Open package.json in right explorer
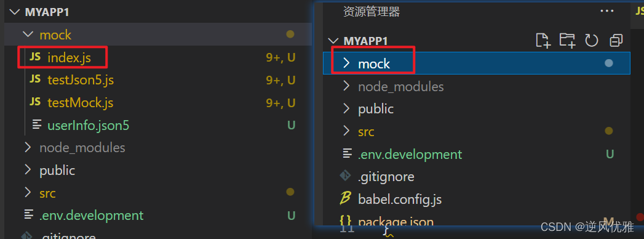644x239 pixels. click(x=396, y=222)
